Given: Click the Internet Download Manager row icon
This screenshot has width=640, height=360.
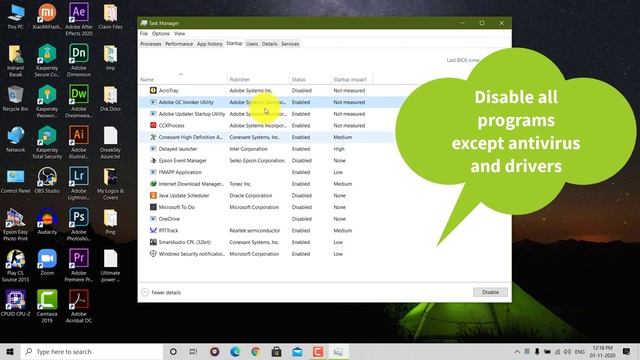Looking at the screenshot, I should point(153,184).
